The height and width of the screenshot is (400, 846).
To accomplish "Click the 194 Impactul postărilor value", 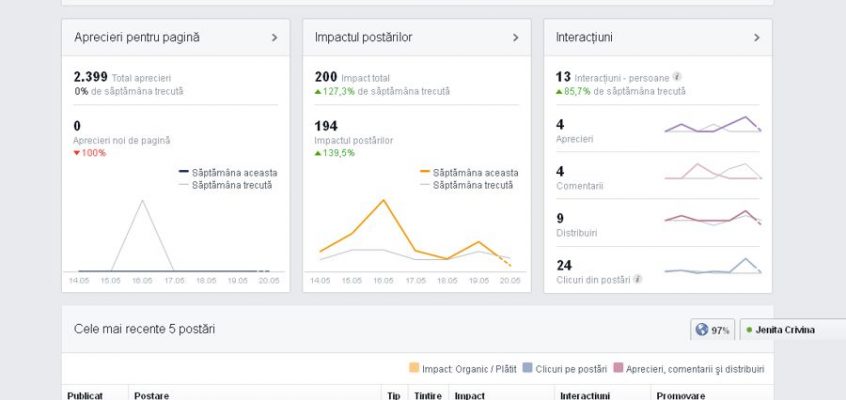I will pos(326,126).
